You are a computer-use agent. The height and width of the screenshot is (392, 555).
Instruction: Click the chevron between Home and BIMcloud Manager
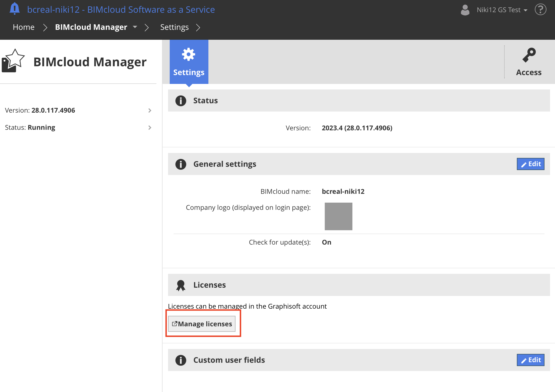45,27
